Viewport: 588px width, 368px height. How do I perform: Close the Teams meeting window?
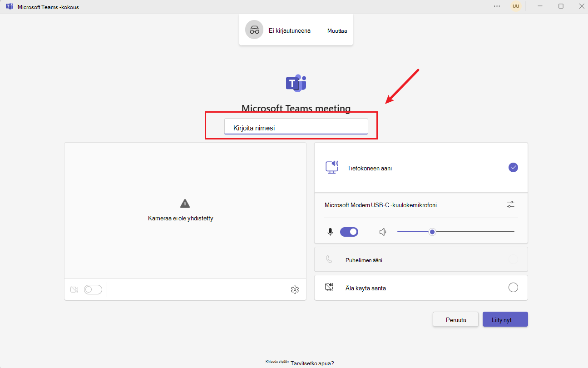pos(581,6)
